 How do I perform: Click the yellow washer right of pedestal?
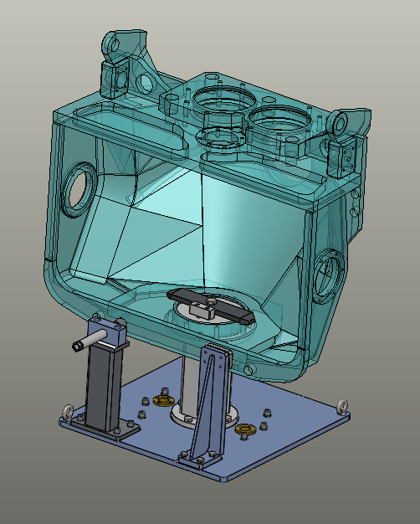coord(246,429)
